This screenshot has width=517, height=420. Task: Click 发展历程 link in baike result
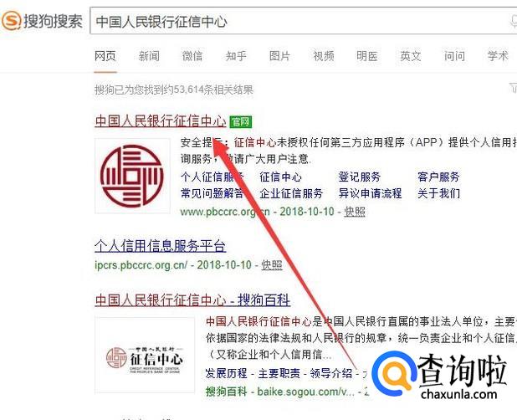[x=226, y=373]
